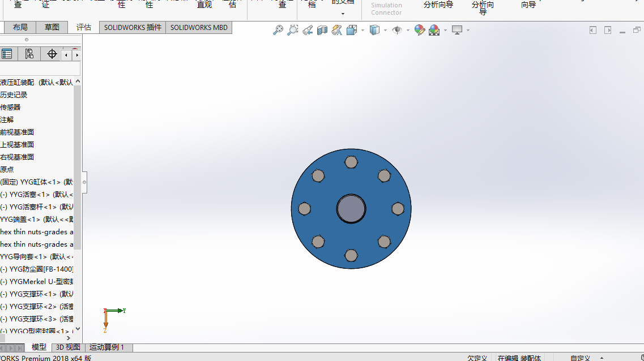Switch to the 3D 视图 bottom tab
The width and height of the screenshot is (644, 361).
coord(68,347)
